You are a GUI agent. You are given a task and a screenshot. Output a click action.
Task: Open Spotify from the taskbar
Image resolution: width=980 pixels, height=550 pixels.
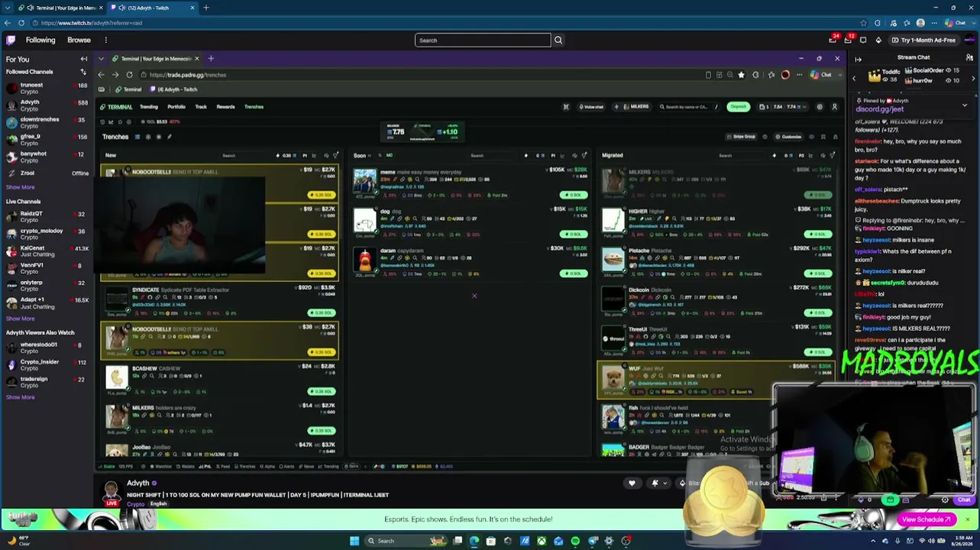[575, 541]
